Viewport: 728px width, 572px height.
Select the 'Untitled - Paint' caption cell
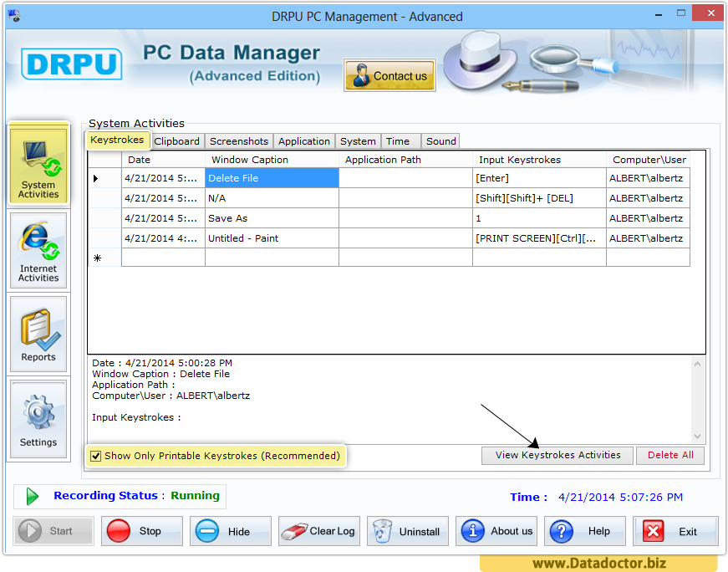272,238
